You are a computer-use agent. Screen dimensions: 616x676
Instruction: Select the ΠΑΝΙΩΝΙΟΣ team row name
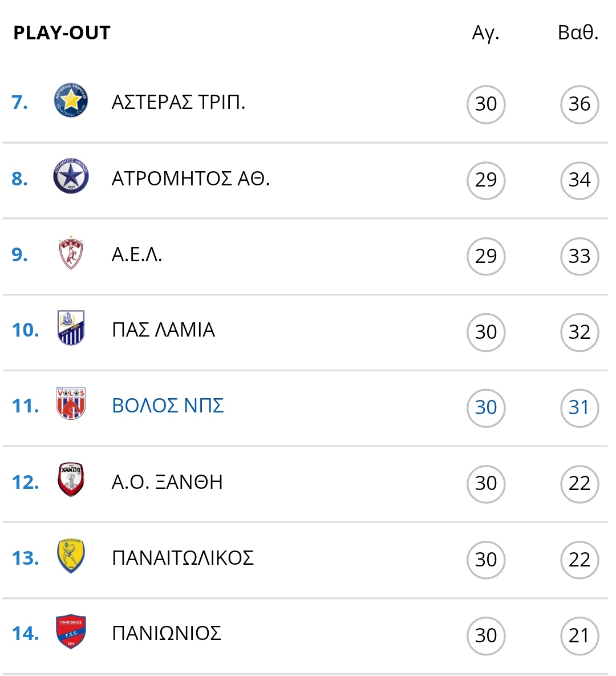pos(167,633)
